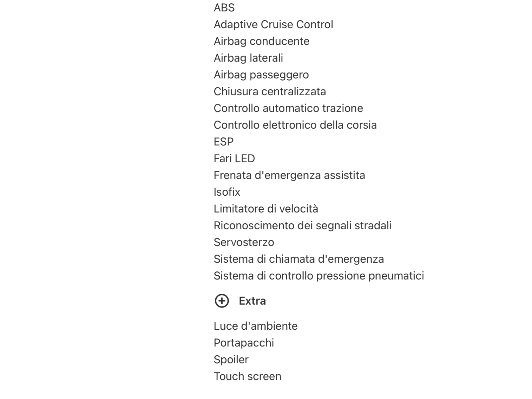Select Fari LED feature

pyautogui.click(x=234, y=158)
